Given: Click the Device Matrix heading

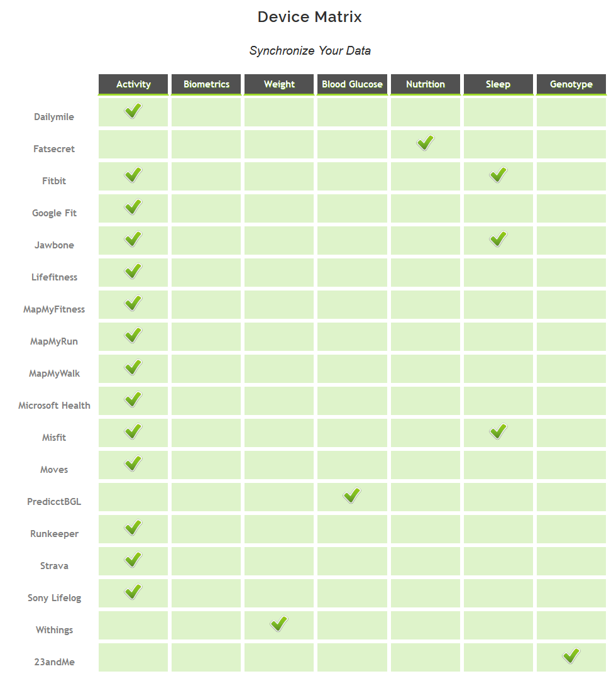Looking at the screenshot, I should coord(309,17).
